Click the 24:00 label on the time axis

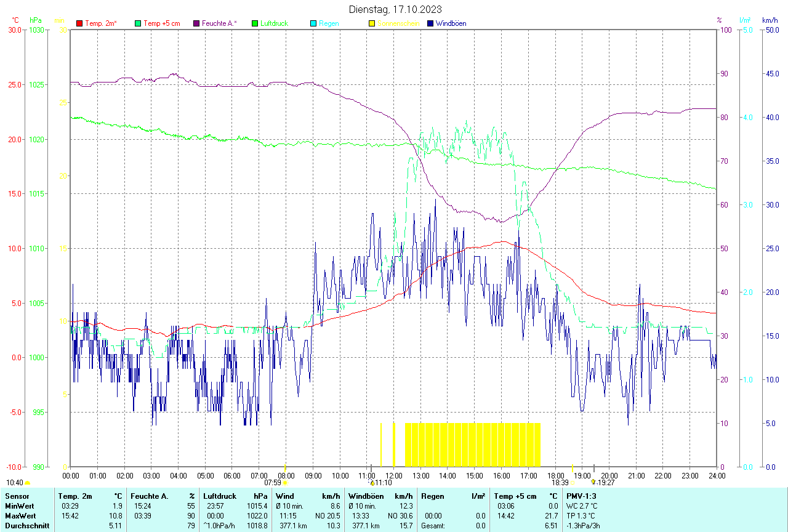click(x=717, y=475)
